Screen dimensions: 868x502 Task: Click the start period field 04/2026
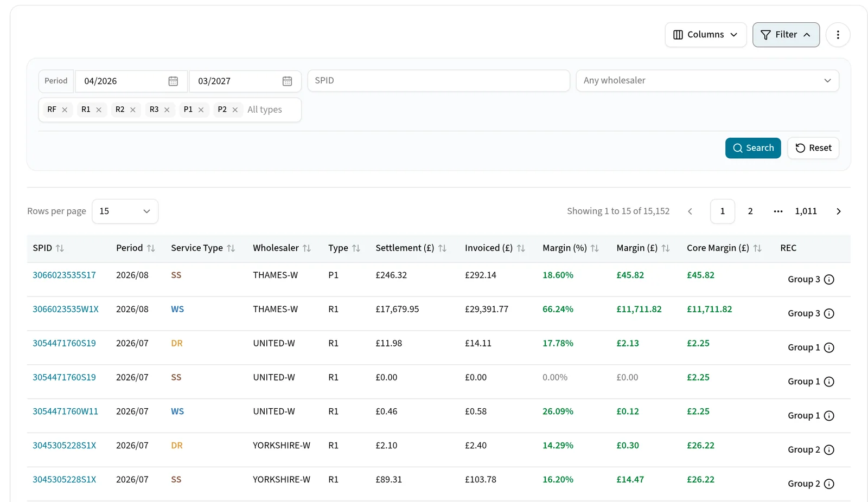pyautogui.click(x=131, y=81)
